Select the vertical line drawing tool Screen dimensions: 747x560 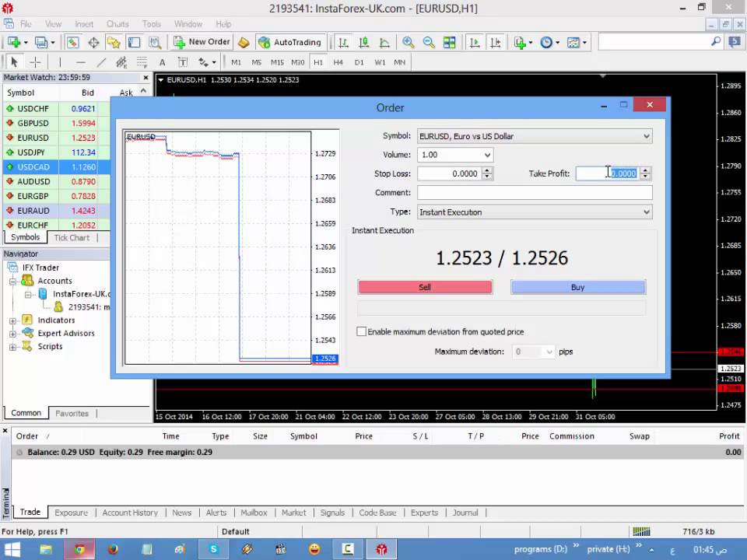[60, 62]
